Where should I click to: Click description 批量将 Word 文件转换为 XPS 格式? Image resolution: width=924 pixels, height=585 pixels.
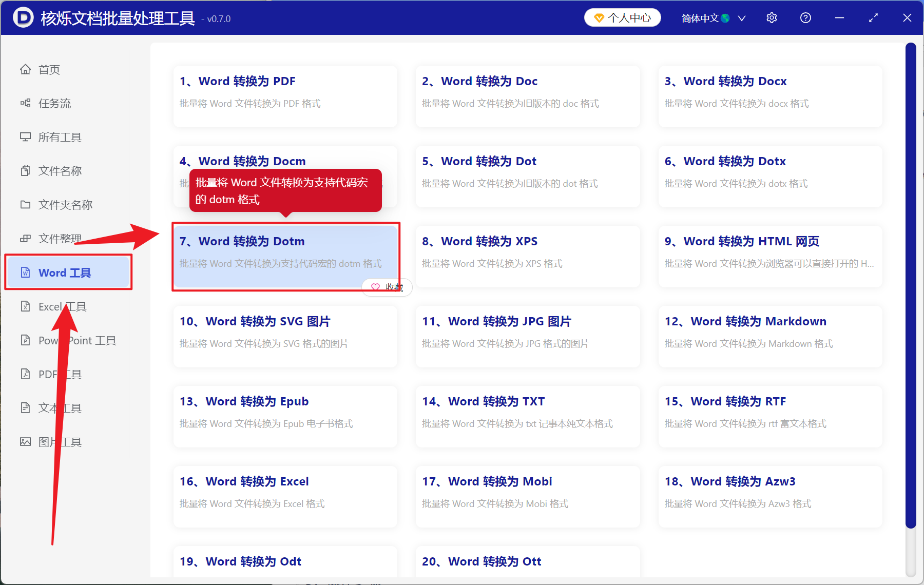click(492, 263)
